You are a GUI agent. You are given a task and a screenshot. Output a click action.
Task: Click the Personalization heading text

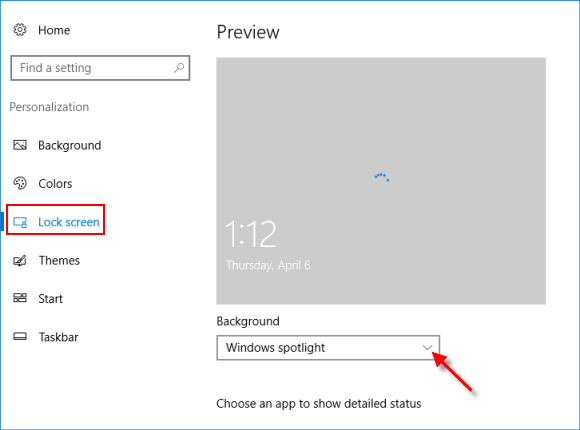click(49, 107)
